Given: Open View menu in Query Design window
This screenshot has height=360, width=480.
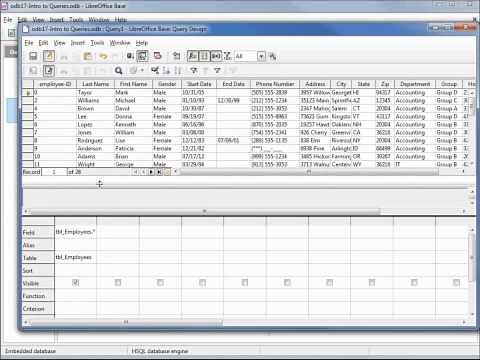Looking at the screenshot, I should pos(60,43).
